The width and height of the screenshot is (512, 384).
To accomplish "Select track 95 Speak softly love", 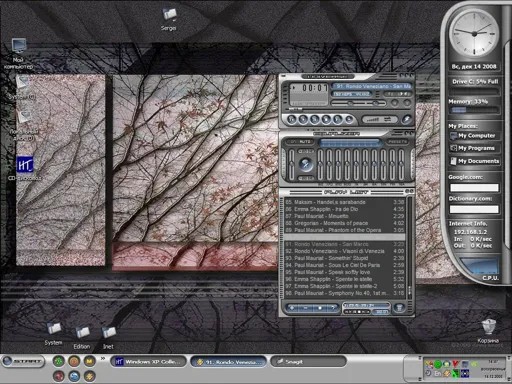I will coord(344,272).
